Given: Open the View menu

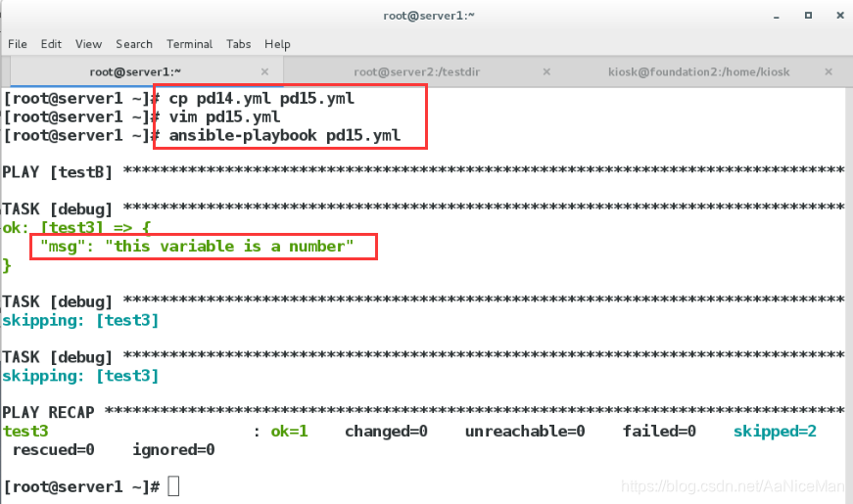Looking at the screenshot, I should 89,44.
